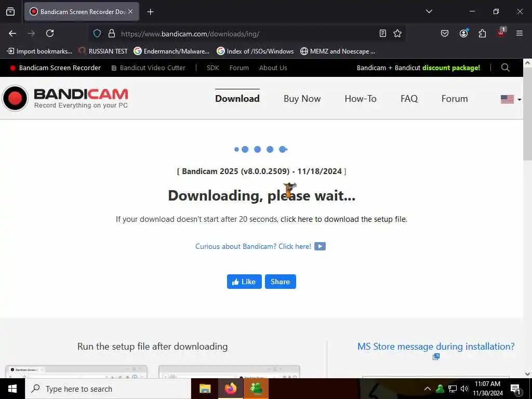532x399 pixels.
Task: Click page scrollbar up arrow
Action: pyautogui.click(x=527, y=63)
